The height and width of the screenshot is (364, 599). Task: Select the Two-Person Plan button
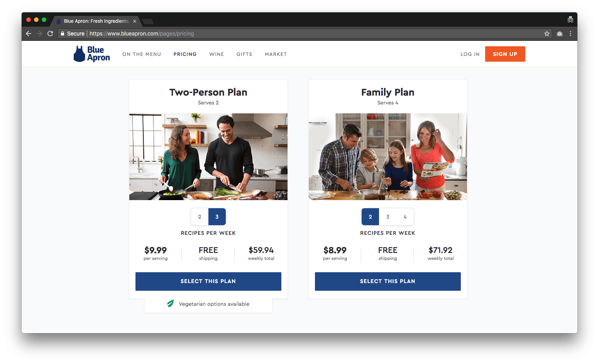coord(208,281)
